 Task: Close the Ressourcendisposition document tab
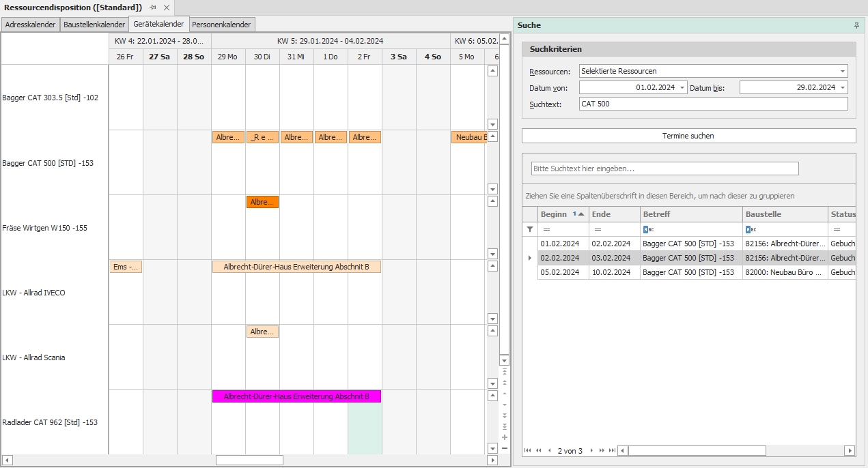[x=167, y=8]
